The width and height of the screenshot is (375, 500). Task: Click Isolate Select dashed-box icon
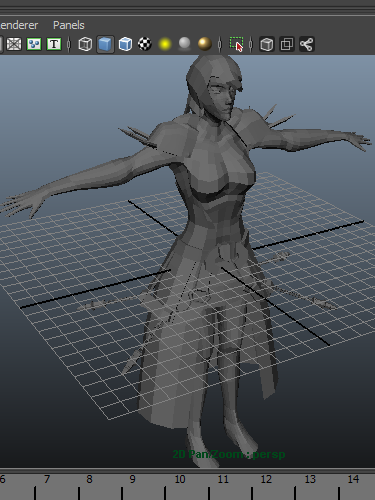pyautogui.click(x=236, y=44)
